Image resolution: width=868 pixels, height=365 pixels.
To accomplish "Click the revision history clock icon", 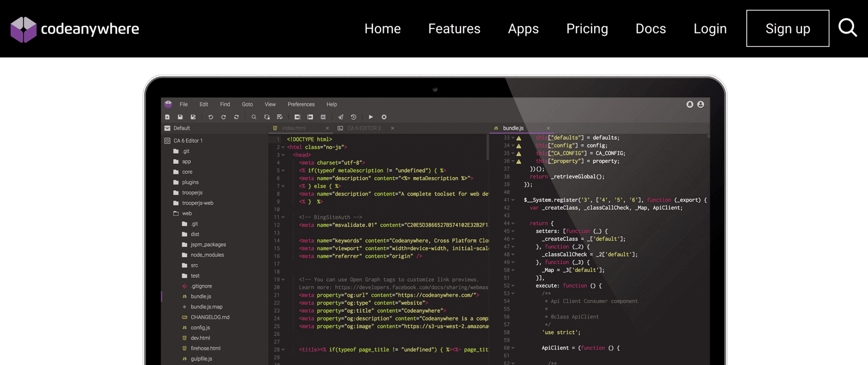I will 353,117.
